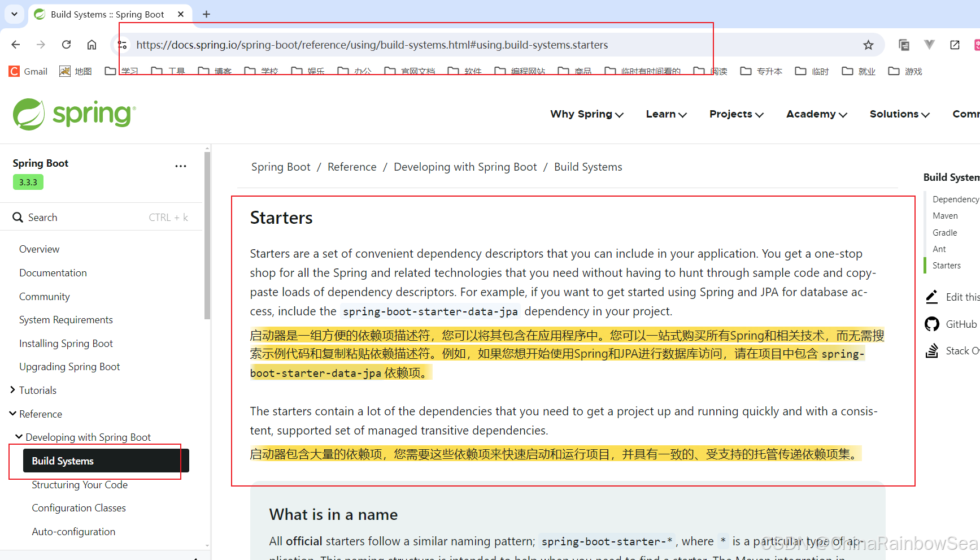Click Developing with Spring Boot breadcrumb
Screen dimensions: 980x560
tap(465, 167)
